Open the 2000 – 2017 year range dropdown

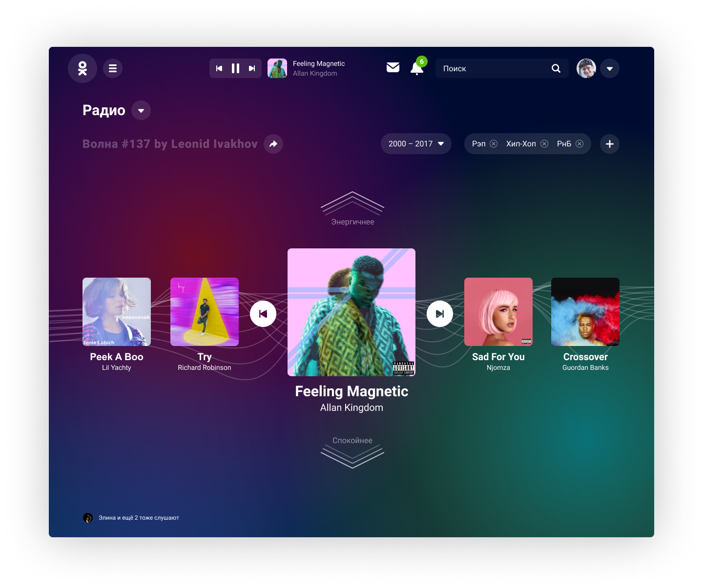(x=416, y=144)
